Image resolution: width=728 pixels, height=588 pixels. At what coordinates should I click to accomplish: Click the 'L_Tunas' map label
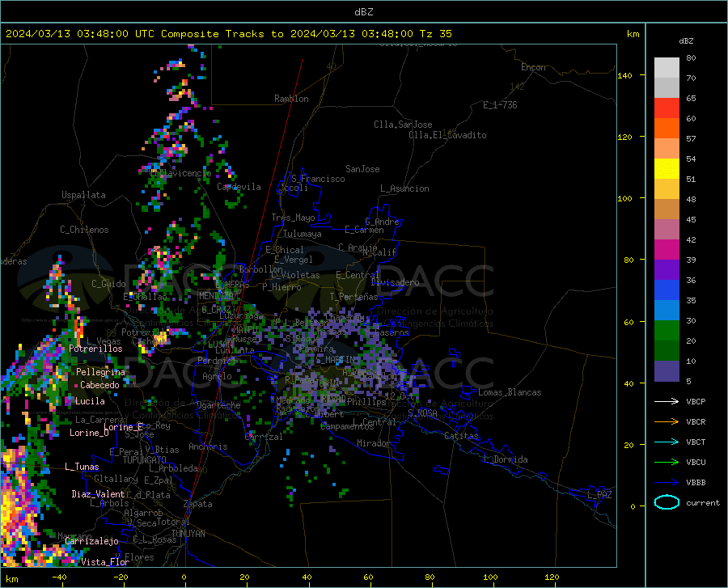(82, 467)
